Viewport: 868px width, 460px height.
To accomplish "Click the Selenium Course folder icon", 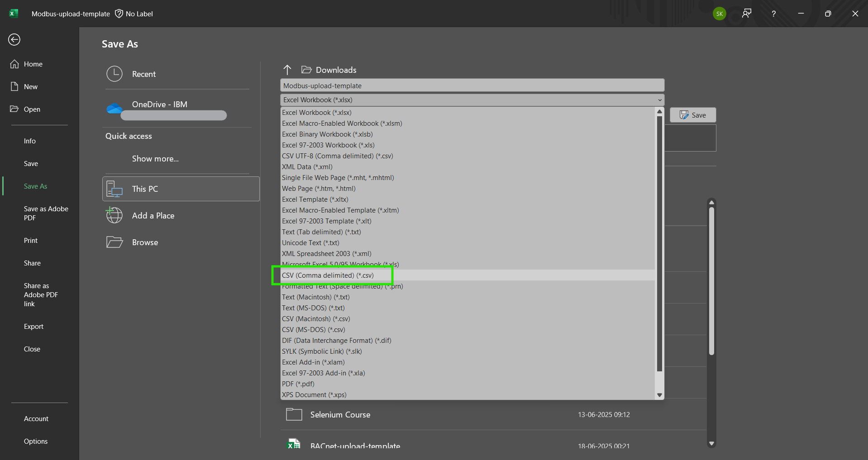I will tap(294, 414).
